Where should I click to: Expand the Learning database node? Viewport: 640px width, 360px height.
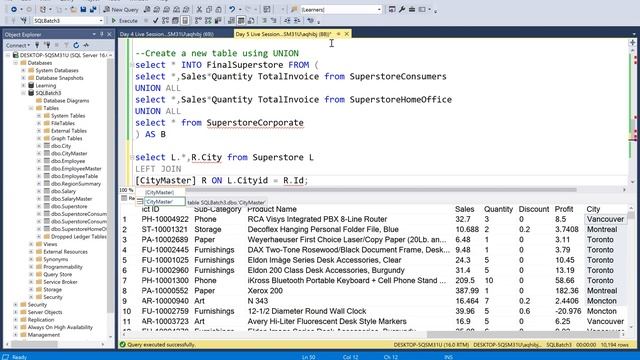(x=23, y=85)
